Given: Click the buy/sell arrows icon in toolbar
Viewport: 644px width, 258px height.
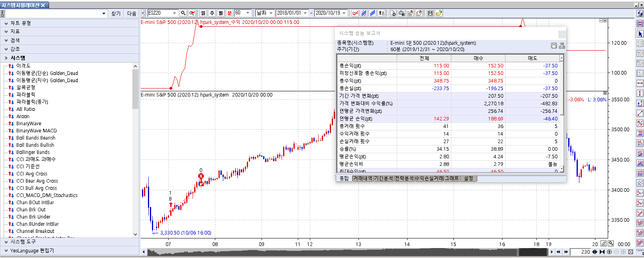Looking at the screenshot, I should click(x=382, y=13).
